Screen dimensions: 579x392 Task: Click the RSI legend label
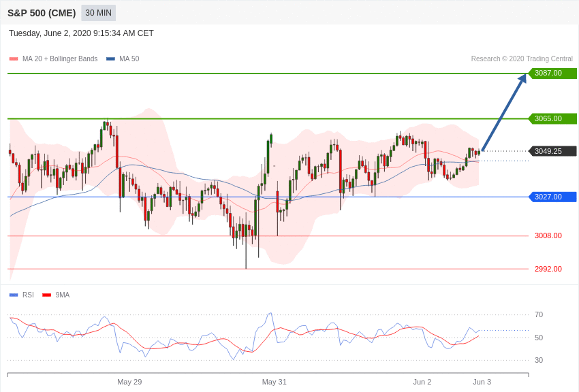coord(28,295)
